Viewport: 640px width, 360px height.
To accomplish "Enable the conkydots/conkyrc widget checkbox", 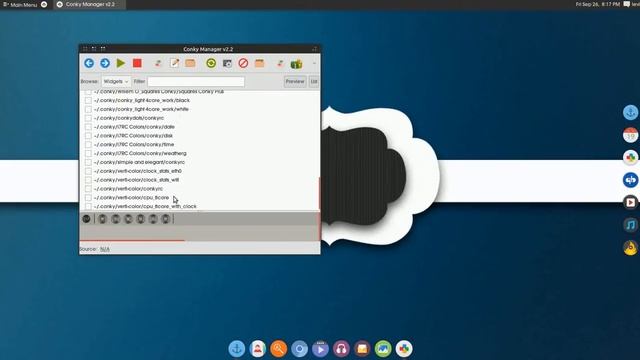I will (x=88, y=118).
